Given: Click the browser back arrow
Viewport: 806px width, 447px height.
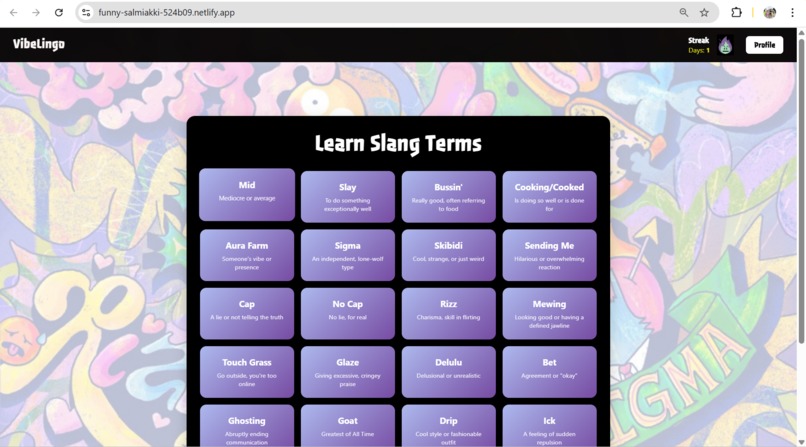Looking at the screenshot, I should pyautogui.click(x=14, y=12).
